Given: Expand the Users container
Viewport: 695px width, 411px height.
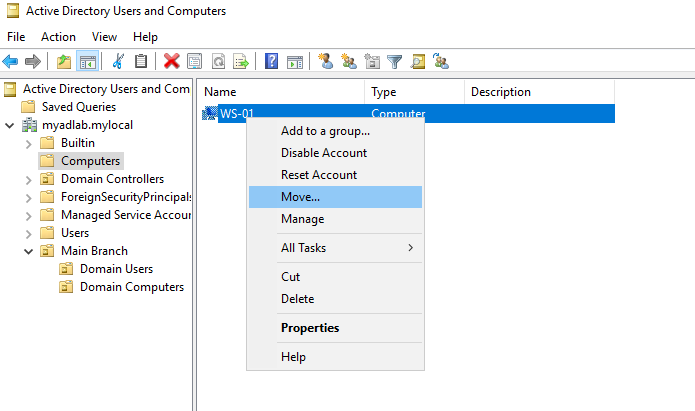Looking at the screenshot, I should pyautogui.click(x=27, y=233).
